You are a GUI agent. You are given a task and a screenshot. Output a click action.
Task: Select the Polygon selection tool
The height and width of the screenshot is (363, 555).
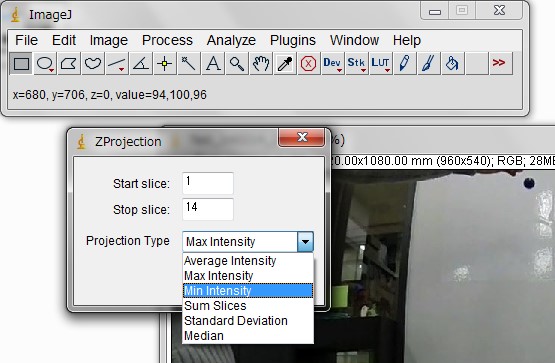click(x=69, y=64)
